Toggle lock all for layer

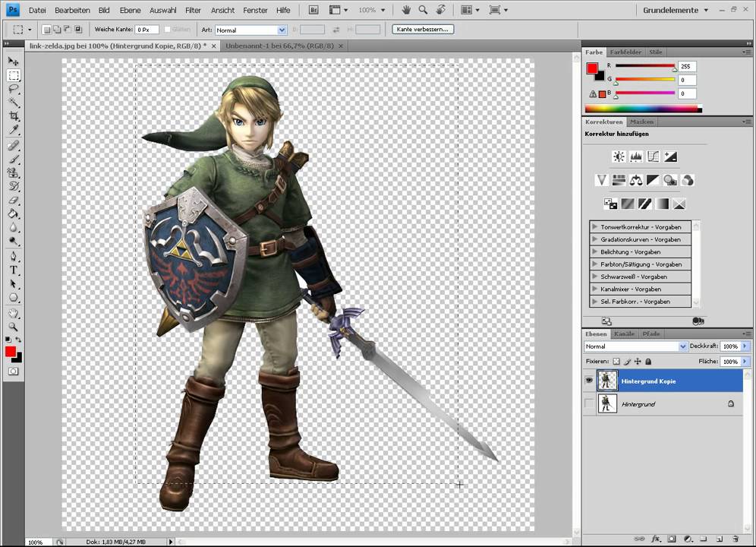click(648, 361)
